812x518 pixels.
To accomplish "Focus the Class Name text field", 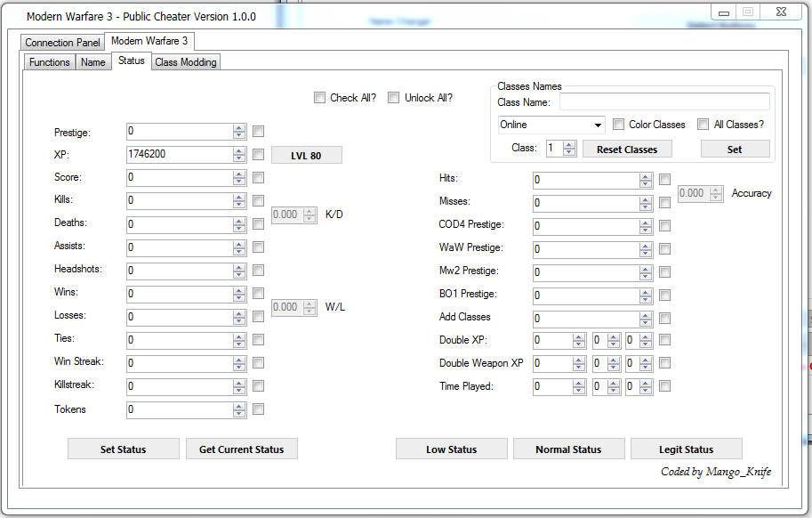I will (664, 102).
